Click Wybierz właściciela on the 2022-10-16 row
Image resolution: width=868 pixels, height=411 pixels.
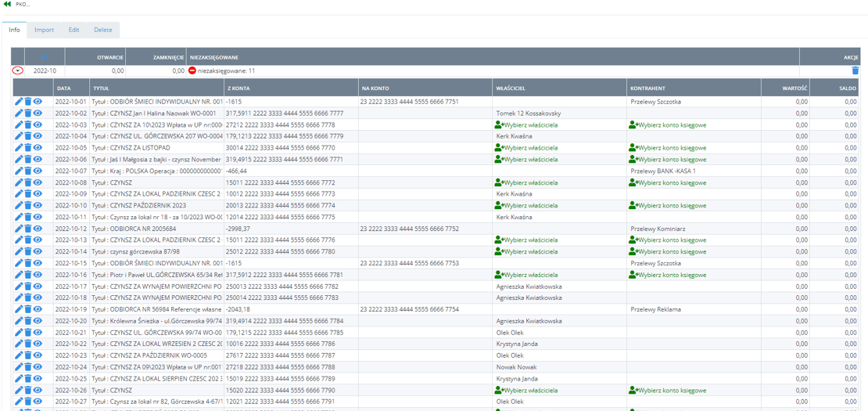point(526,275)
